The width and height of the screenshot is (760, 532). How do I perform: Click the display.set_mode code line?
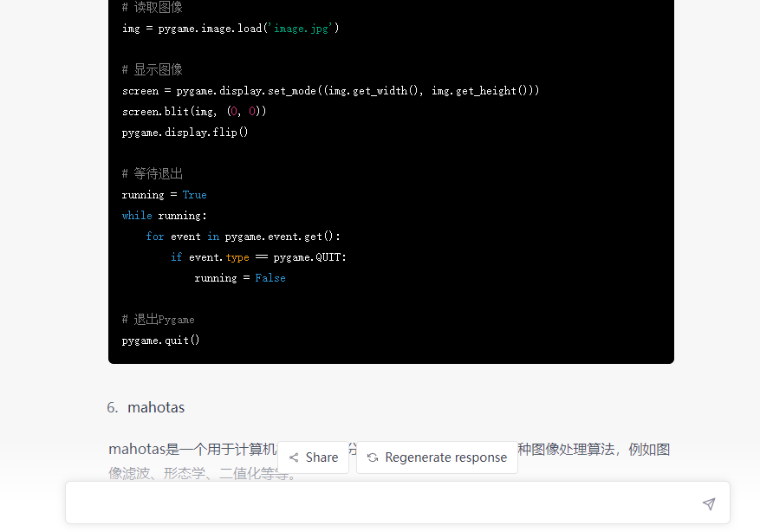330,91
